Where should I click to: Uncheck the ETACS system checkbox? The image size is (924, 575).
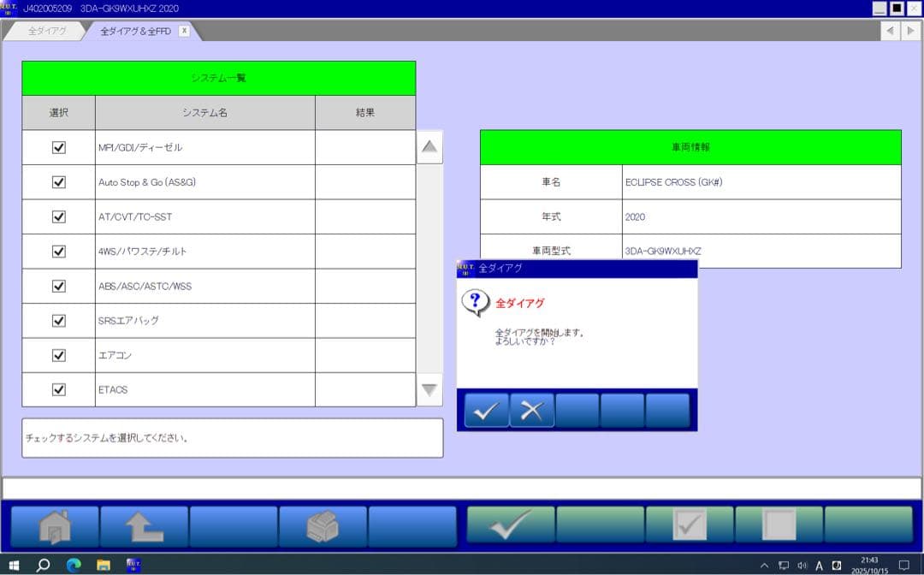tap(59, 389)
